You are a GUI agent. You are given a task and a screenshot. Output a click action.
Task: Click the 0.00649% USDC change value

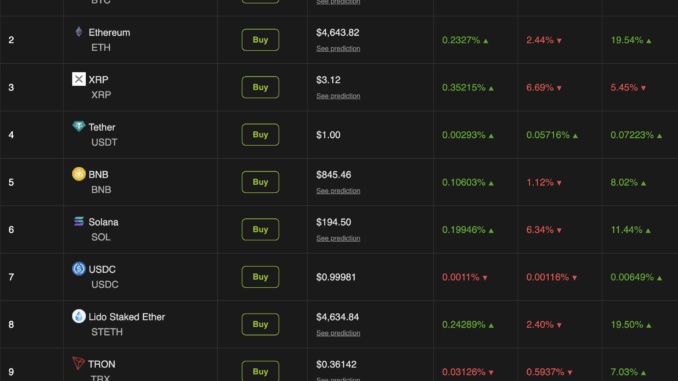pos(632,277)
